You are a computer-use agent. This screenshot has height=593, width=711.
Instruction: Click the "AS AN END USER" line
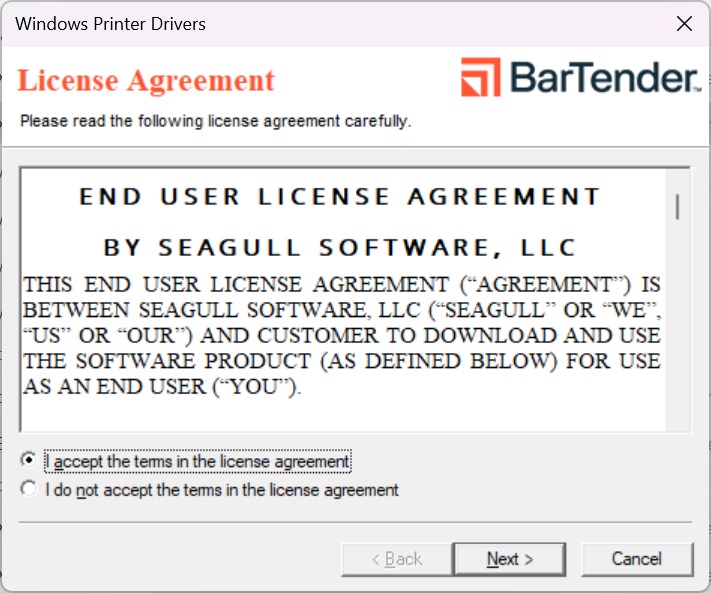pyautogui.click(x=162, y=387)
